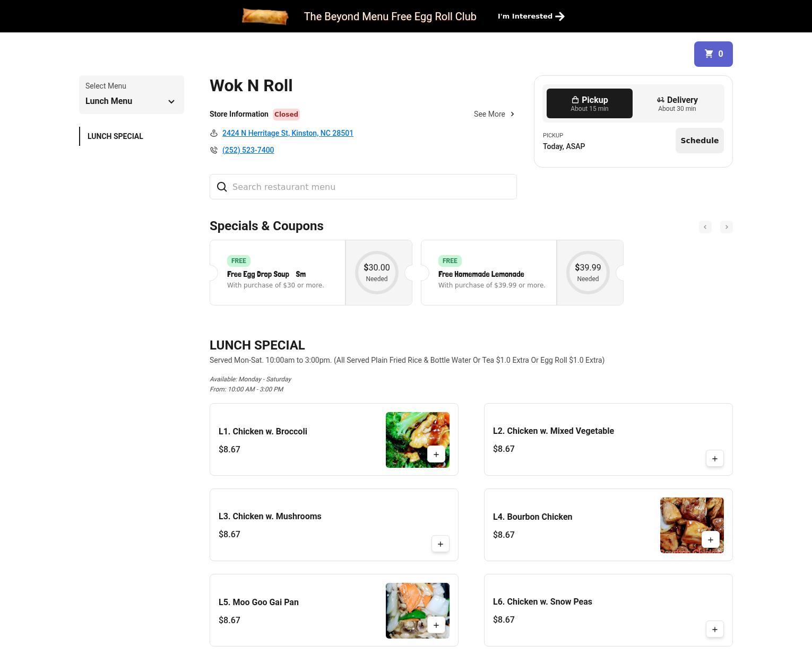Click the map pin icon beside the address

pyautogui.click(x=214, y=133)
